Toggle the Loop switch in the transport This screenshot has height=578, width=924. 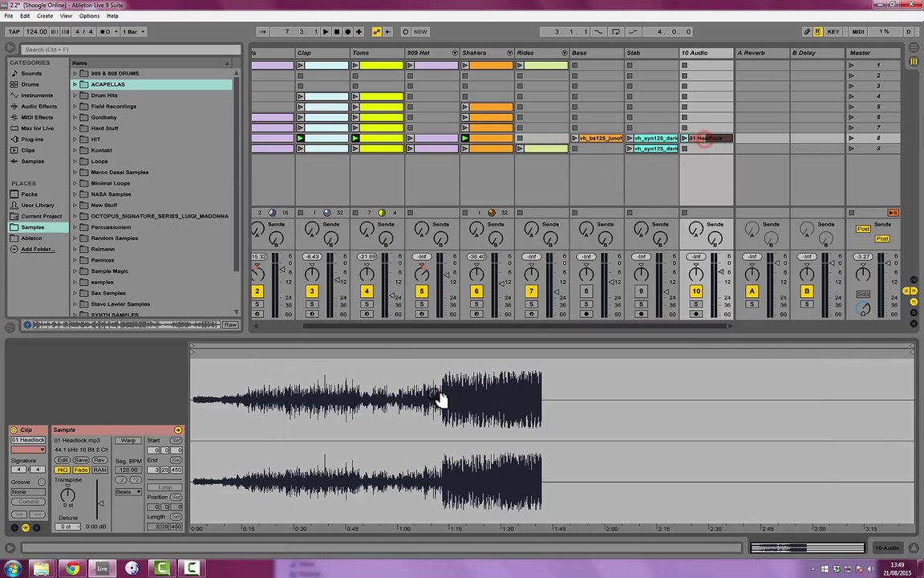(616, 32)
